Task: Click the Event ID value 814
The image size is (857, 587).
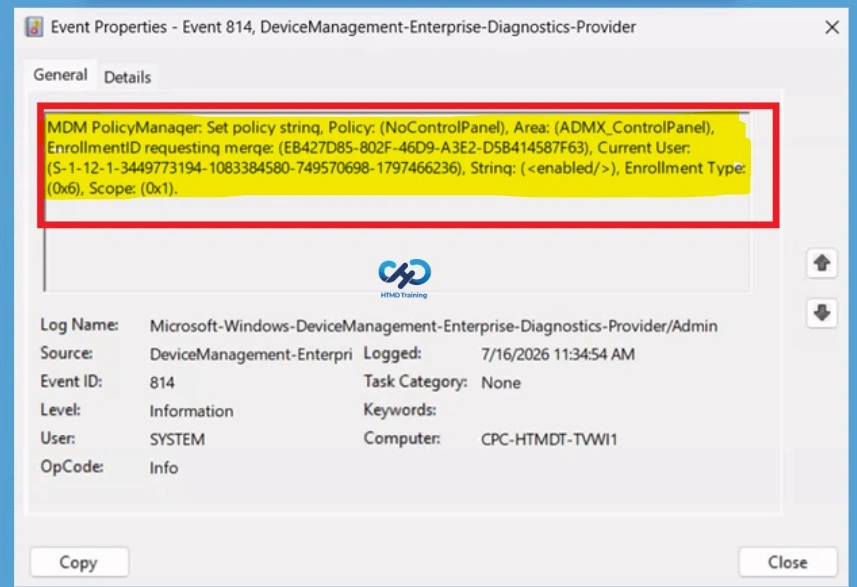Action: (x=162, y=383)
